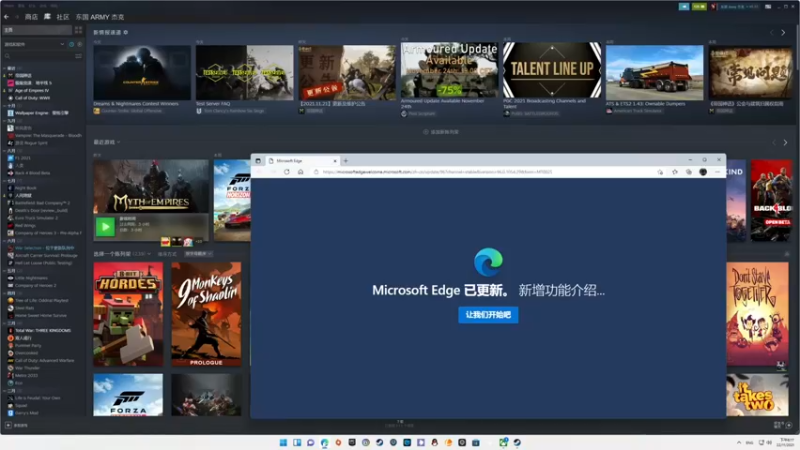Toggle the recent activity clock filter
Viewport: 800px width, 450px height.
tap(71, 44)
